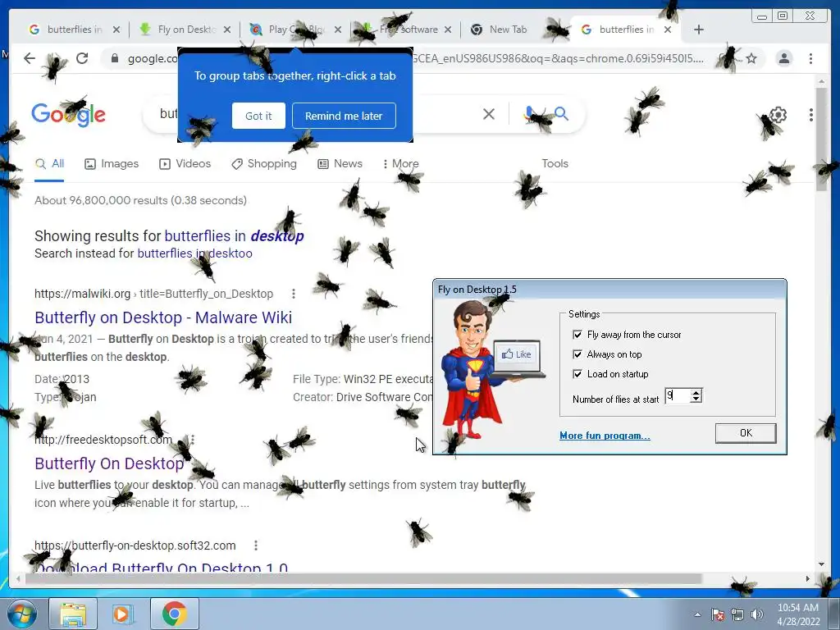Toggle Load on startup checkbox
This screenshot has height=630, width=840.
coord(577,374)
